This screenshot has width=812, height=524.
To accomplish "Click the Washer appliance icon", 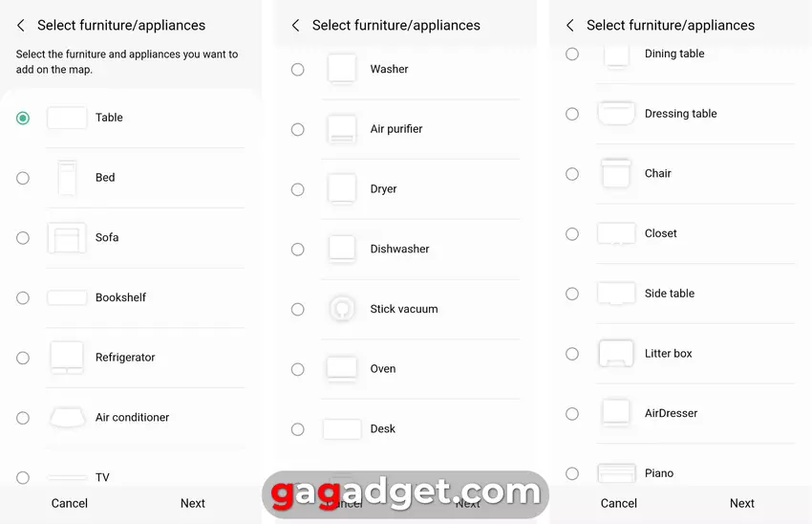I will 341,69.
